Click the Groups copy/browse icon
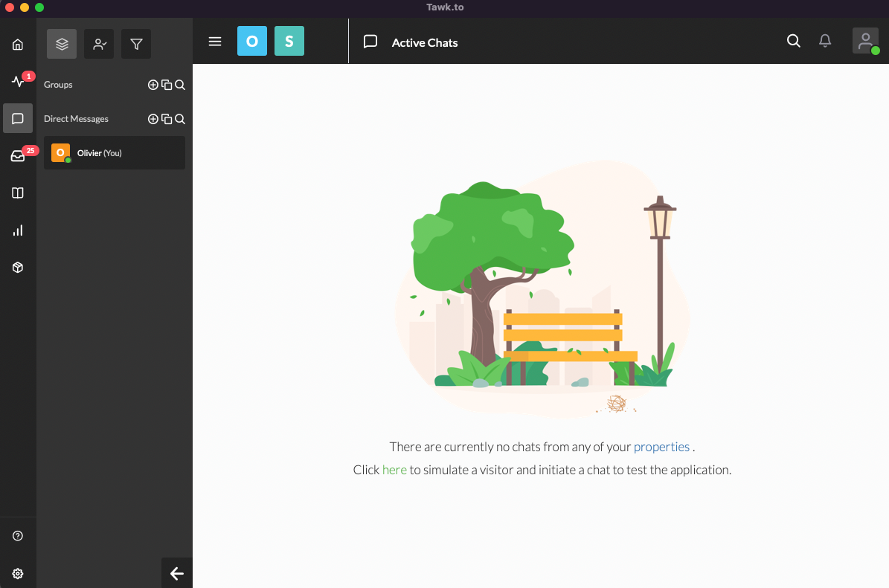 coord(167,85)
